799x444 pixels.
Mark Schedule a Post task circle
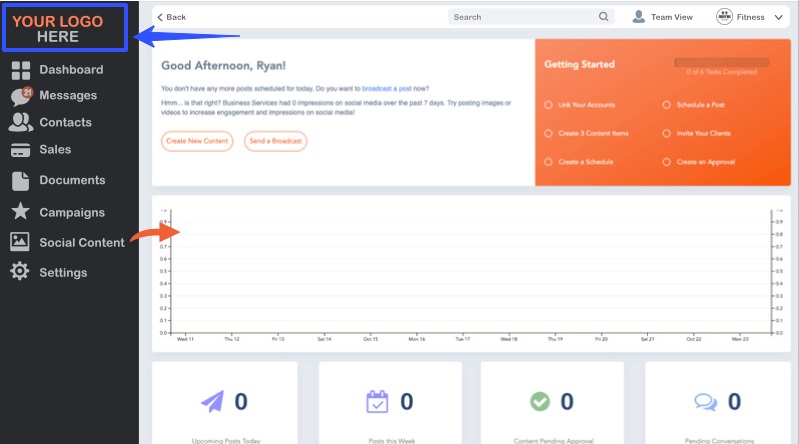click(x=667, y=105)
